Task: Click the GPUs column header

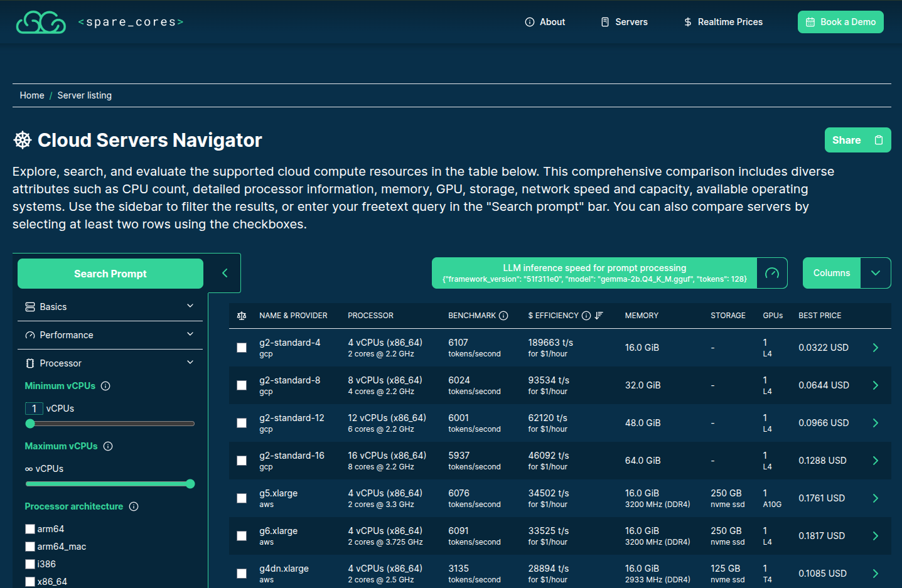Action: click(x=773, y=316)
